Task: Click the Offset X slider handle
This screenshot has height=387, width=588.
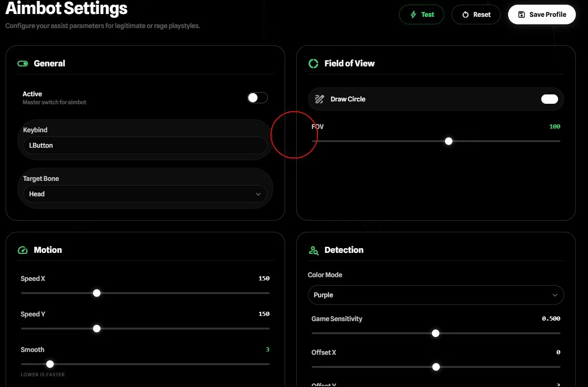Action: tap(436, 367)
